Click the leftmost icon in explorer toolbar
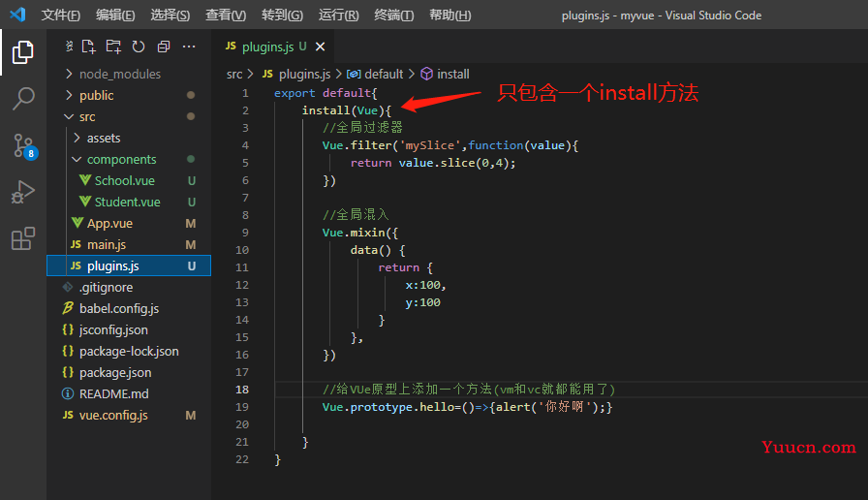This screenshot has width=868, height=500. [69, 47]
